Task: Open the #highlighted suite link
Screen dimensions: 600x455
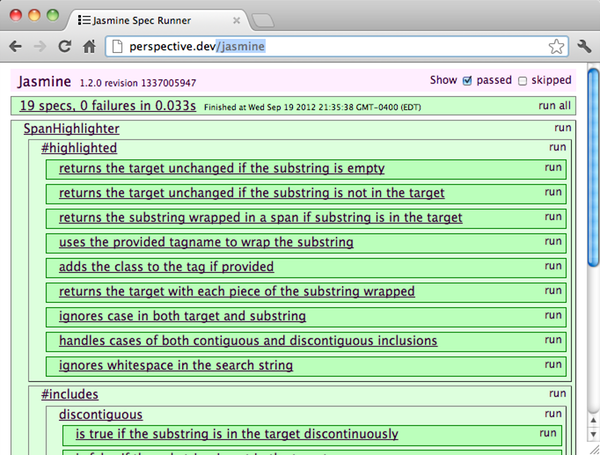Action: click(79, 148)
